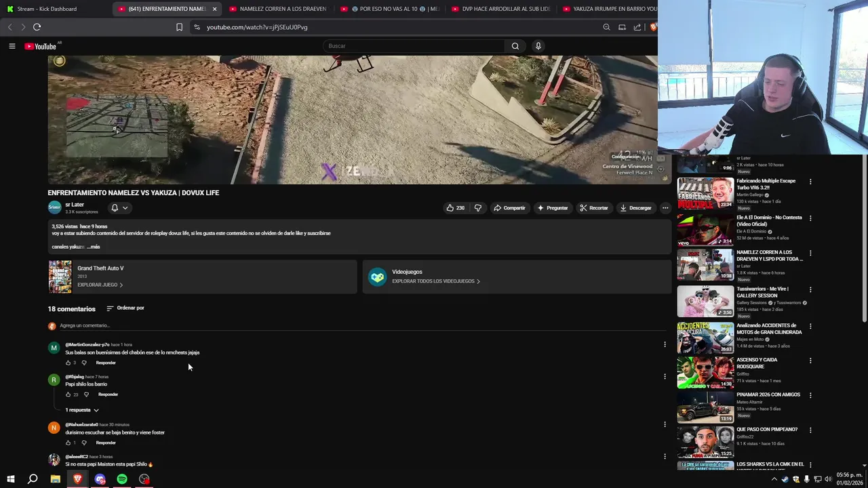Click the Descargar download button

point(635,208)
